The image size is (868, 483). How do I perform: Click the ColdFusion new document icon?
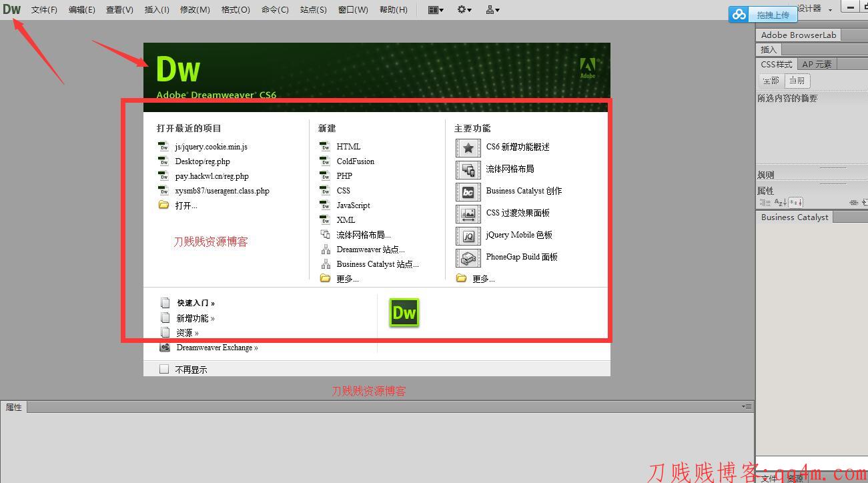coord(325,161)
